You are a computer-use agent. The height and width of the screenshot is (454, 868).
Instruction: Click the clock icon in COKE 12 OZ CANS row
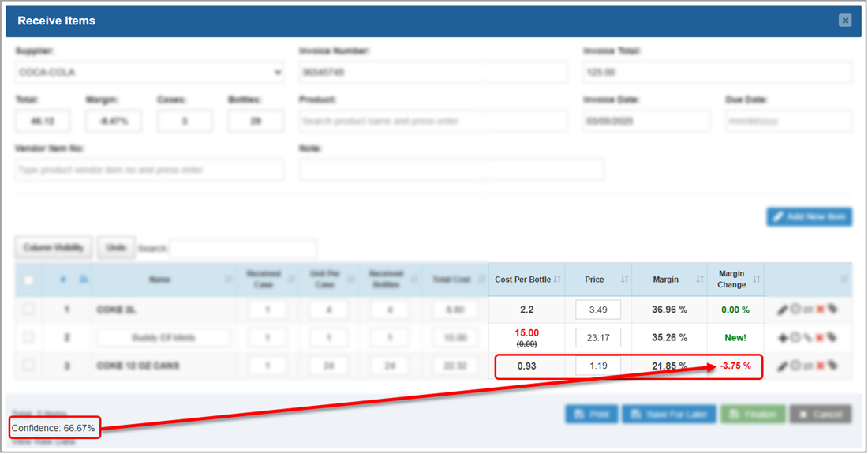795,366
